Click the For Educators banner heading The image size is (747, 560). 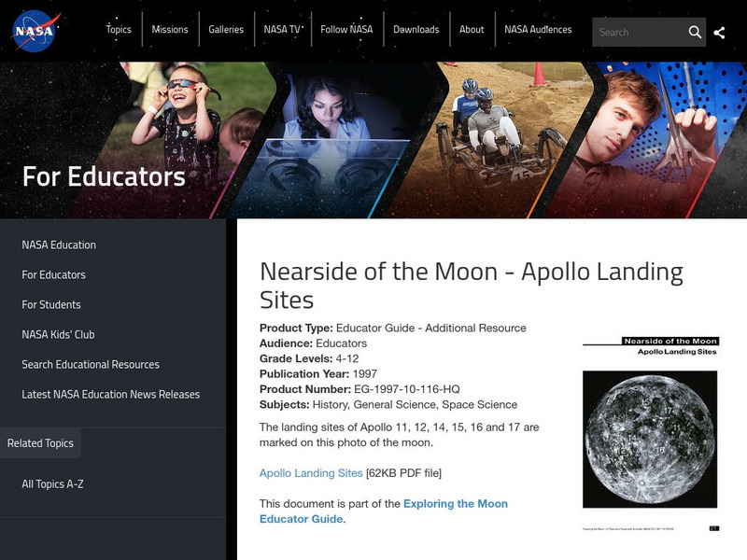[x=104, y=176]
